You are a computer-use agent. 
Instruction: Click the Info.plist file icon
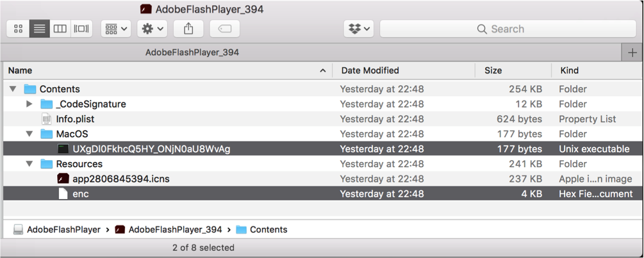pos(46,119)
